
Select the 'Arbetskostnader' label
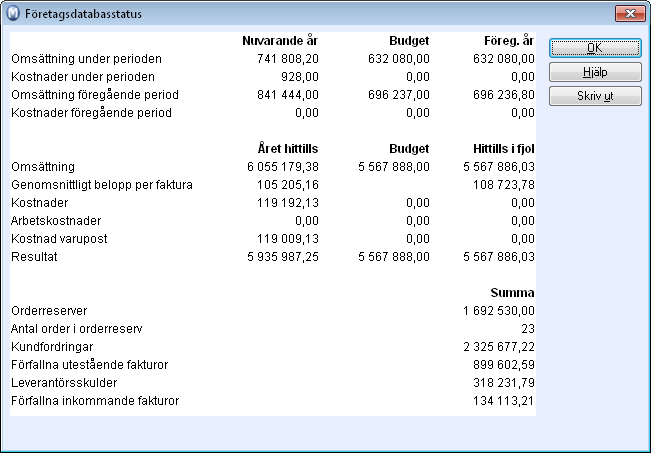coord(56,221)
